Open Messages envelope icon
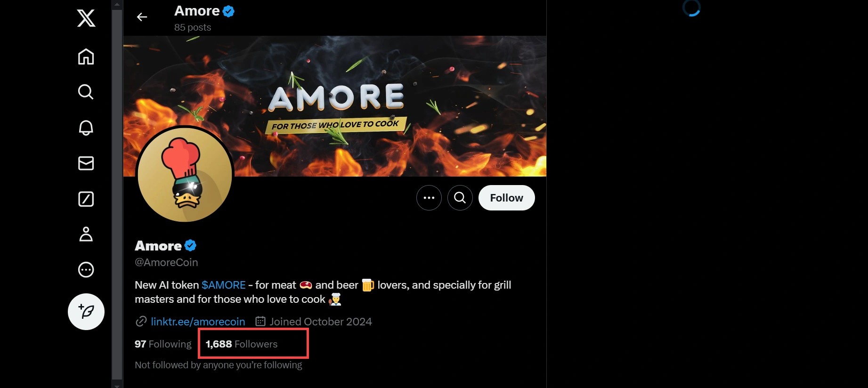Image resolution: width=868 pixels, height=388 pixels. (x=86, y=163)
